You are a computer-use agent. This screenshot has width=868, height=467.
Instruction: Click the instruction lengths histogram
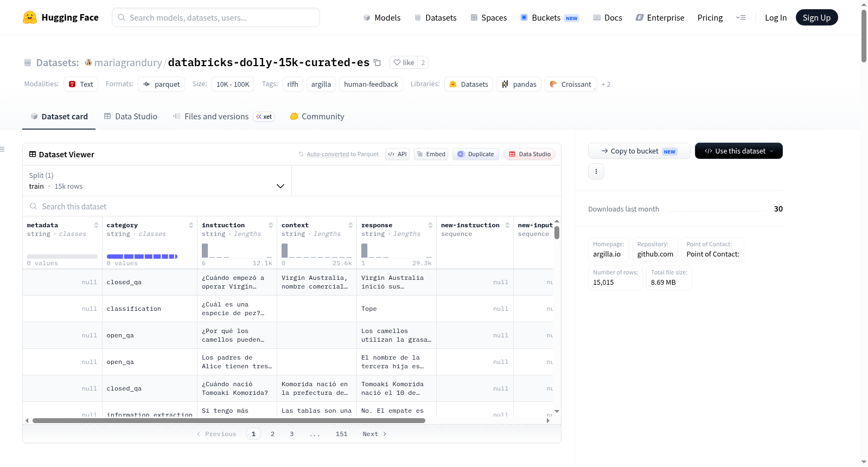coord(237,251)
